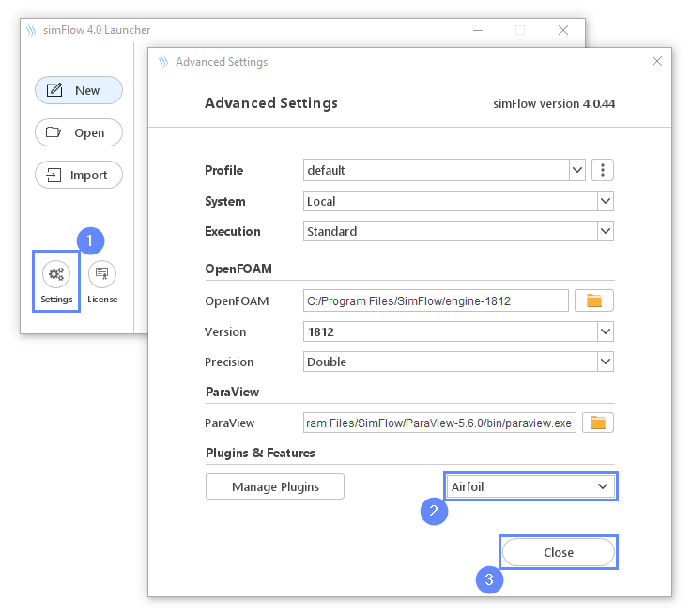The width and height of the screenshot is (691, 616).
Task: Click the Plugins & Features heading
Action: (x=260, y=453)
